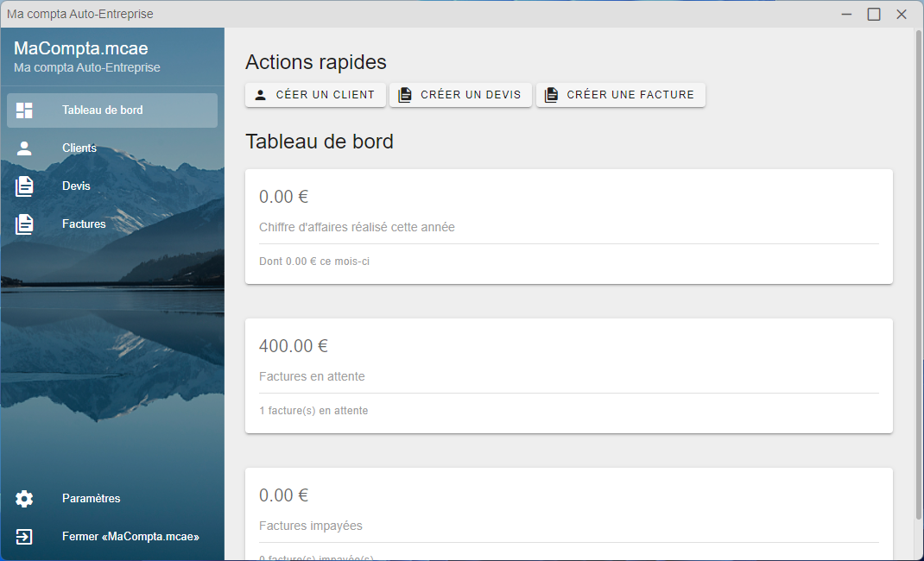Click the 'Actions rapides' heading
This screenshot has height=561, width=924.
coord(316,62)
